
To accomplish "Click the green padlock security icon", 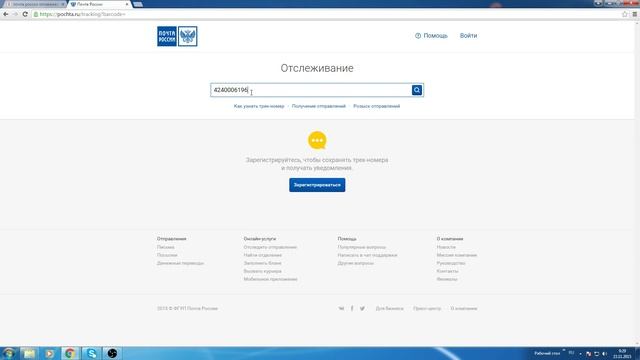I will pyautogui.click(x=36, y=14).
